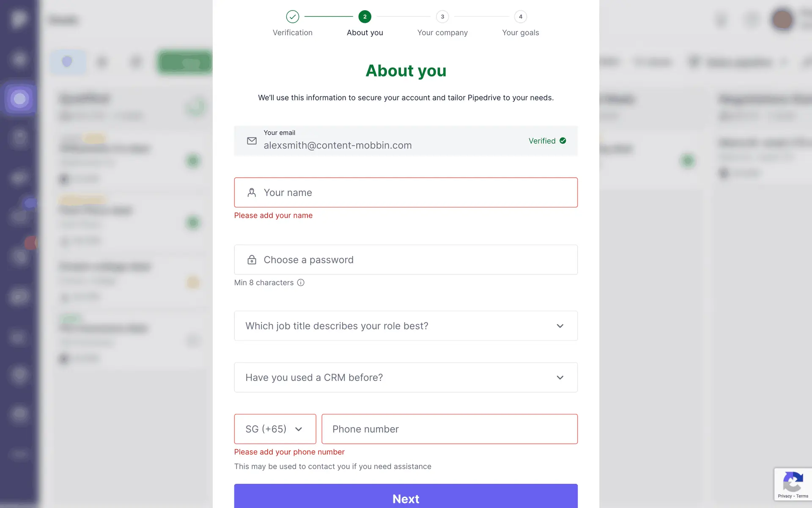The image size is (812, 508).
Task: Open the job title dropdown
Action: click(406, 326)
